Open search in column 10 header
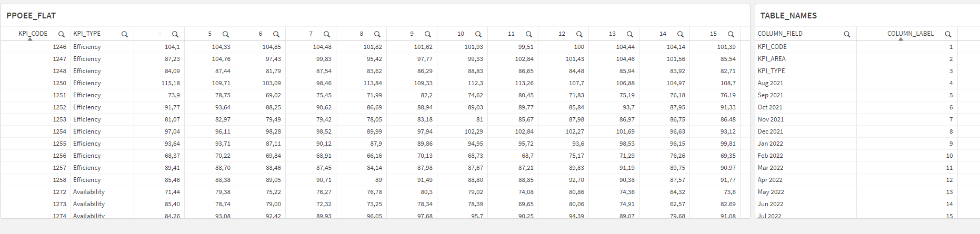980x234 pixels. 478,34
